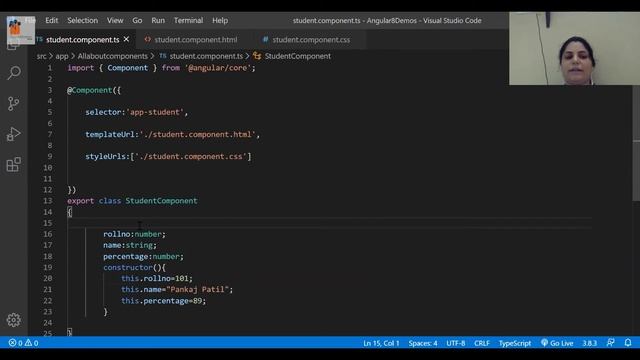Click the src breadcrumb segment
Image resolution: width=640 pixels, height=360 pixels.
coord(42,56)
